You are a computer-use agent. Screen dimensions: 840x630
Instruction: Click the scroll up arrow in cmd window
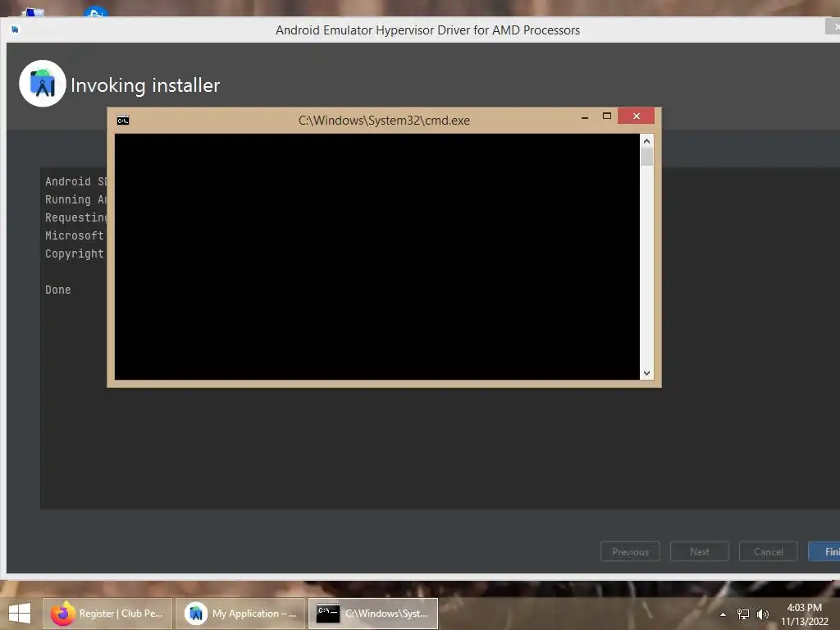(x=646, y=141)
